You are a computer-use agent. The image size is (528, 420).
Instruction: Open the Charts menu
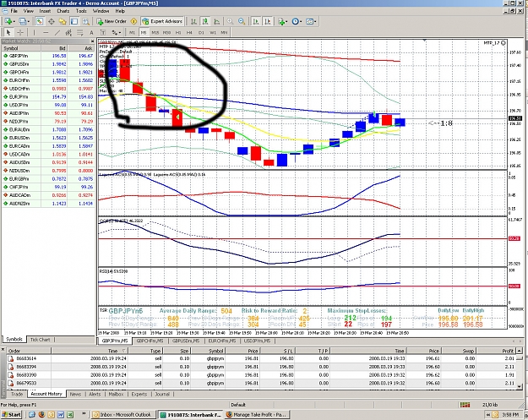pos(63,11)
